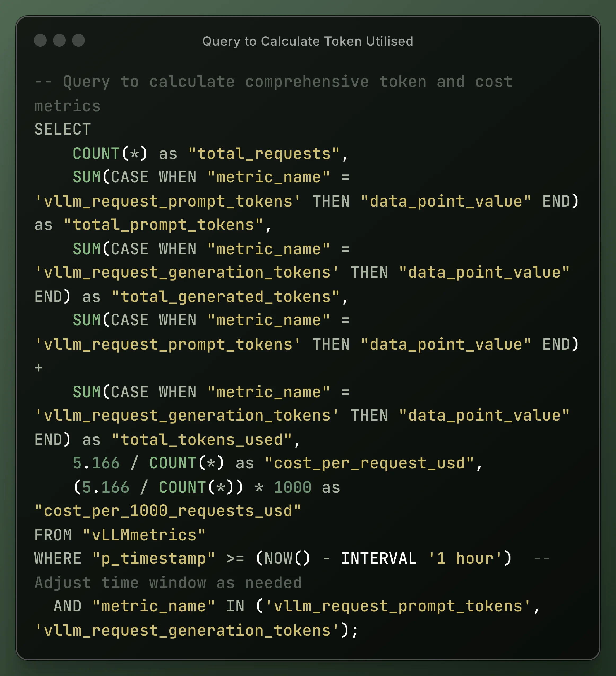Click the title 'Query to Calculate Token Utilised'

tap(308, 41)
